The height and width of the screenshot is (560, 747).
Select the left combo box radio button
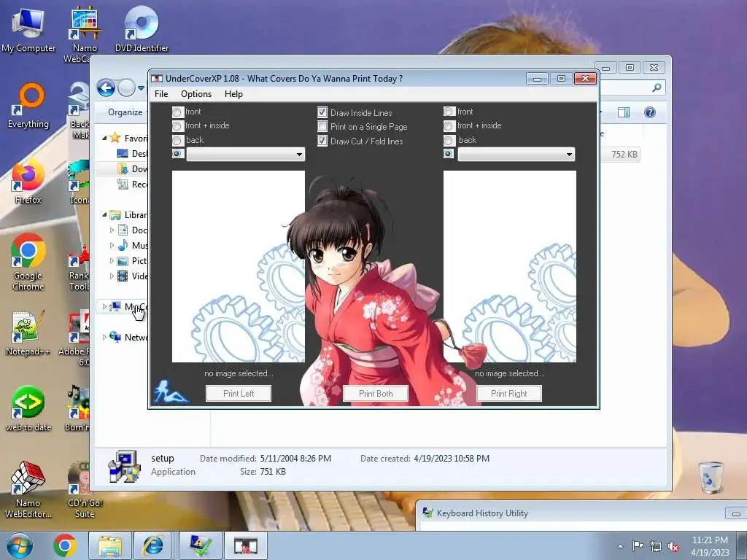click(x=177, y=154)
